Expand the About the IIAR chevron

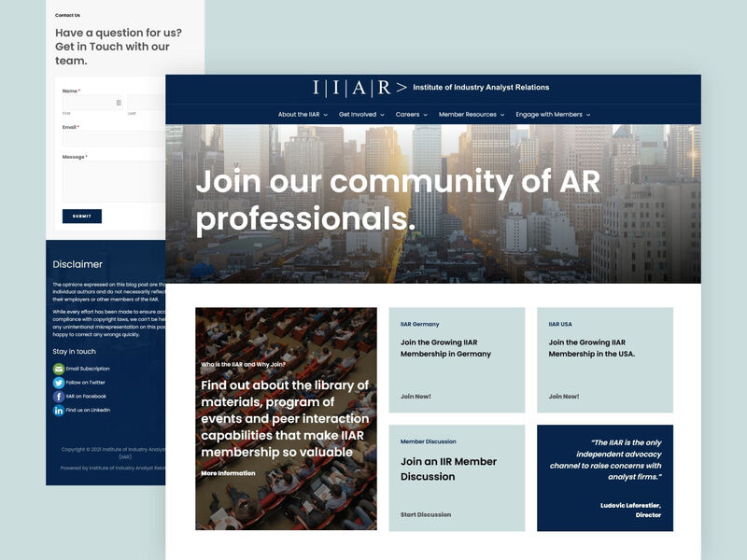[x=325, y=115]
